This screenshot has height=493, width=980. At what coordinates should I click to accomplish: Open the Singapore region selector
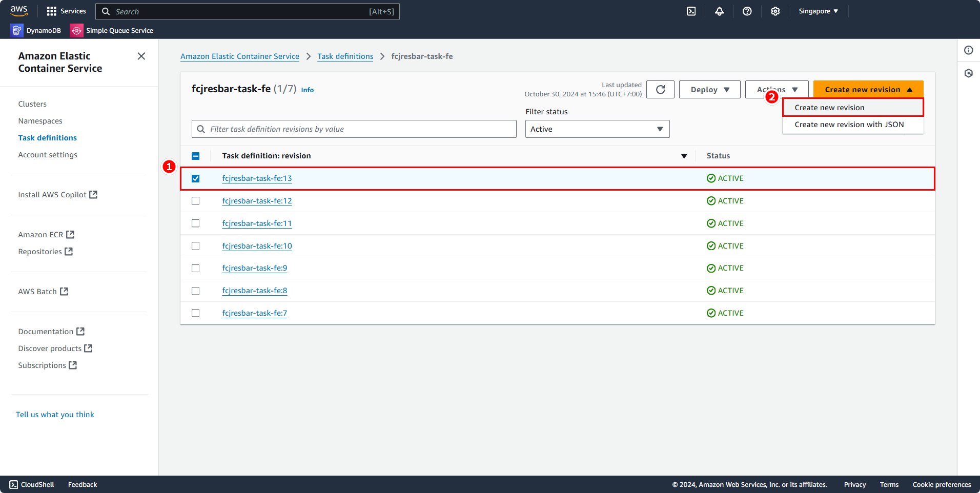[x=818, y=11]
